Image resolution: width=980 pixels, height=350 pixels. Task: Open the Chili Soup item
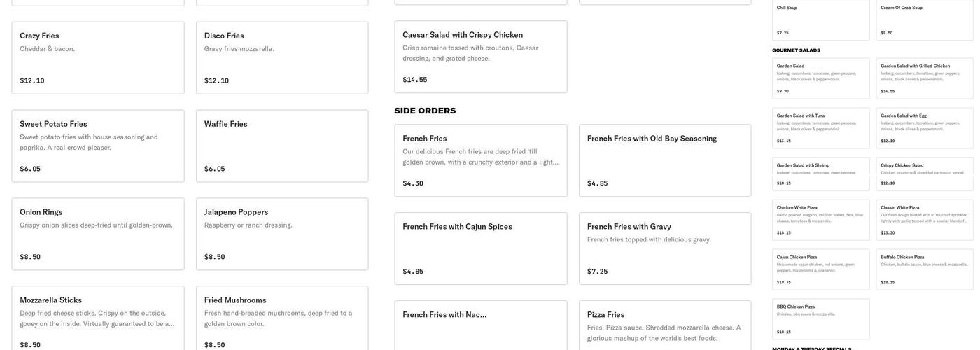click(x=820, y=20)
